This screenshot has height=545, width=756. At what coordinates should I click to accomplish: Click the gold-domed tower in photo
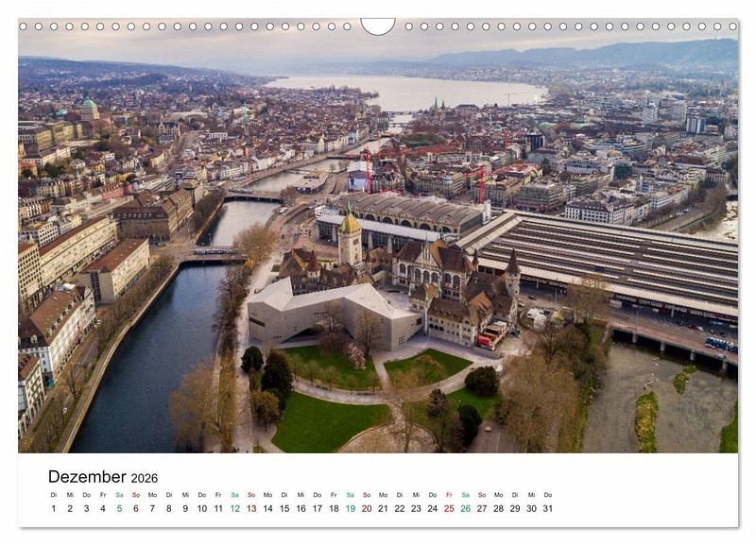(x=350, y=236)
